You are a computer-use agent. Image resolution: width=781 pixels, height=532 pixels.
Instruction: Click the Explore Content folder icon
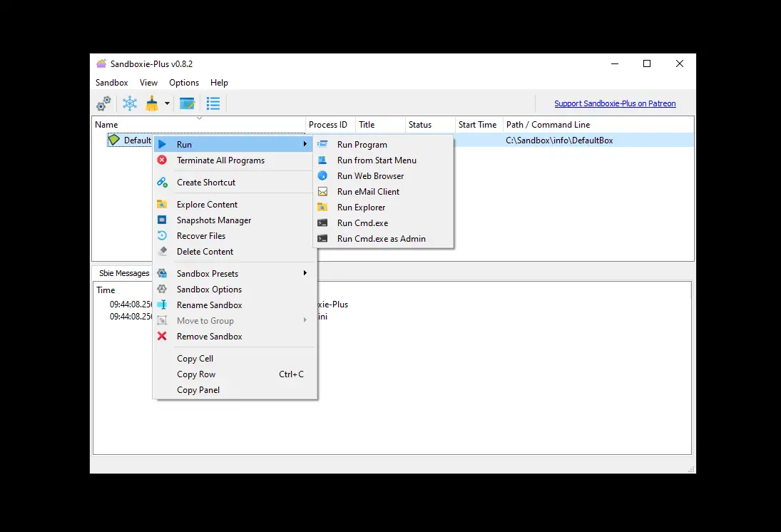pyautogui.click(x=162, y=204)
